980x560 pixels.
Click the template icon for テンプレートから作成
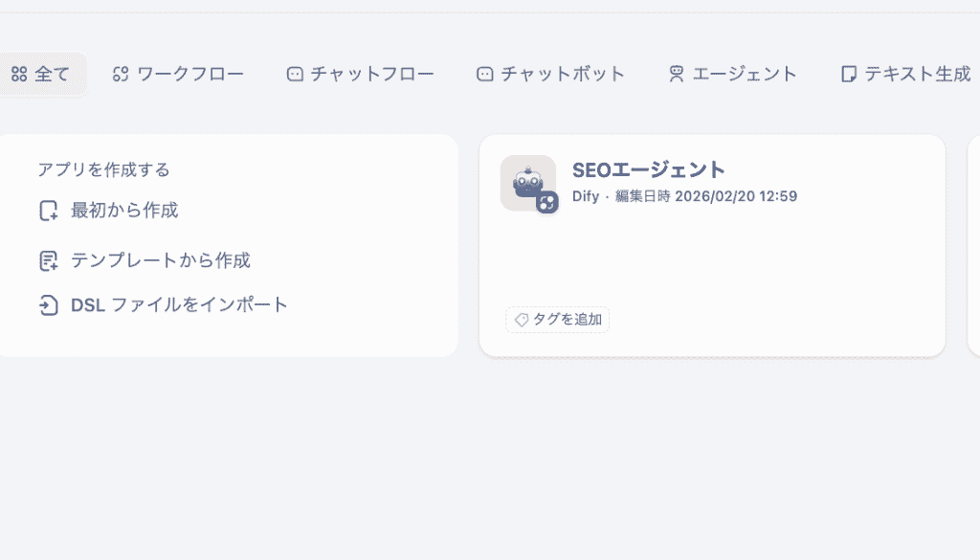click(x=48, y=260)
